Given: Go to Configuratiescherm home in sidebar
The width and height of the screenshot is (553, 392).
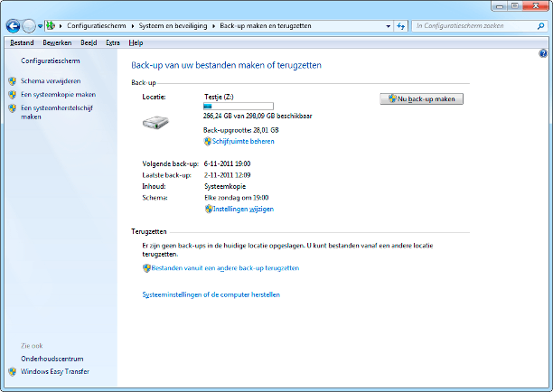Looking at the screenshot, I should point(51,61).
